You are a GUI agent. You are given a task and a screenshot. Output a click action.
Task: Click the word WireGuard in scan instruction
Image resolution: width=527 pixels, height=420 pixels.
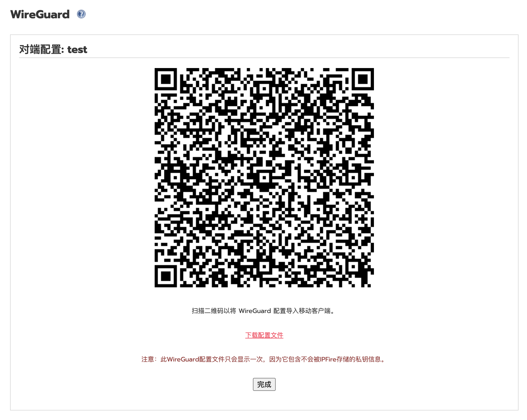pos(255,311)
